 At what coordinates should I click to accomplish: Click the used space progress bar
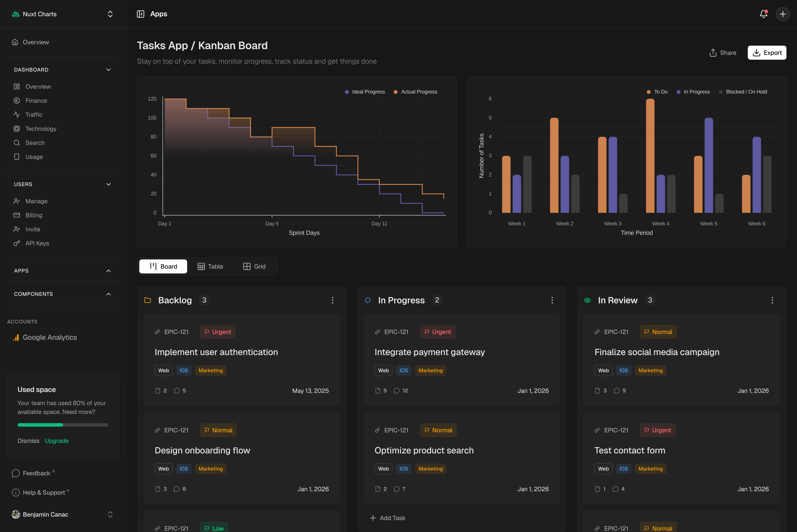coord(63,425)
